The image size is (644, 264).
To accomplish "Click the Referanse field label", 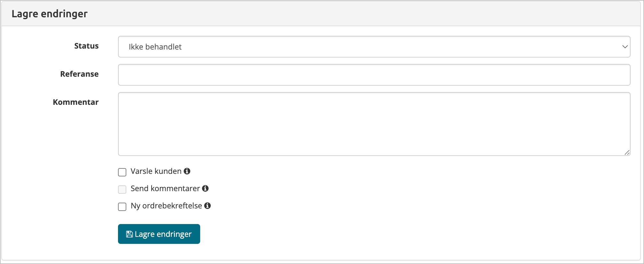I will 79,74.
